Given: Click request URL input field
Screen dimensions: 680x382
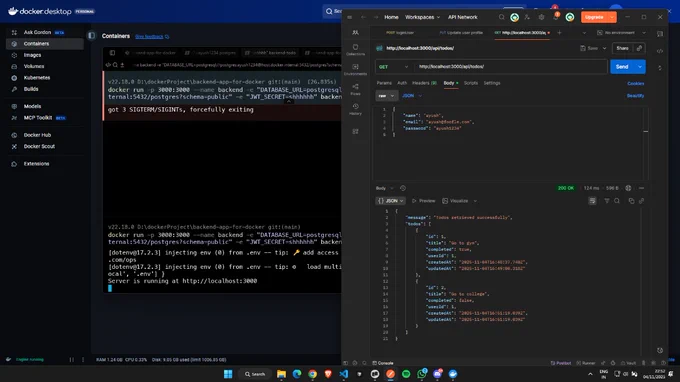Looking at the screenshot, I should (x=510, y=67).
